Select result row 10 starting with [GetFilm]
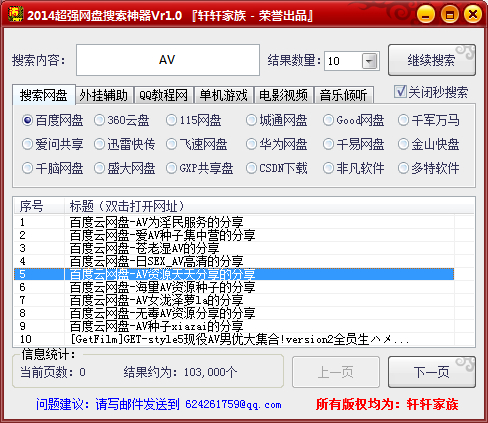Viewport: 488px width, 423px height. 234,339
